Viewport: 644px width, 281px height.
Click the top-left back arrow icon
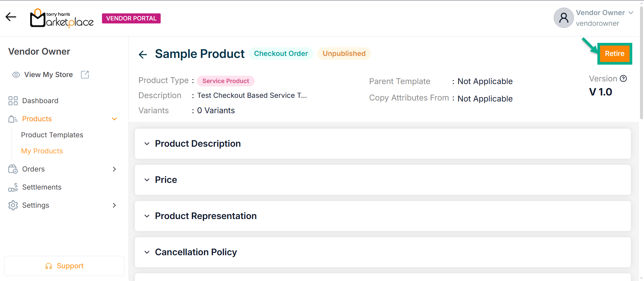pos(11,17)
